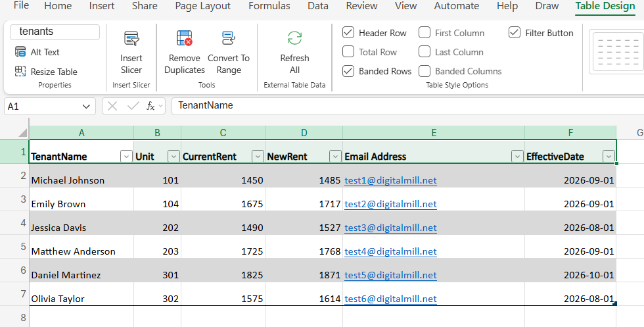Open the Automate tab
The image size is (644, 327).
pyautogui.click(x=457, y=6)
